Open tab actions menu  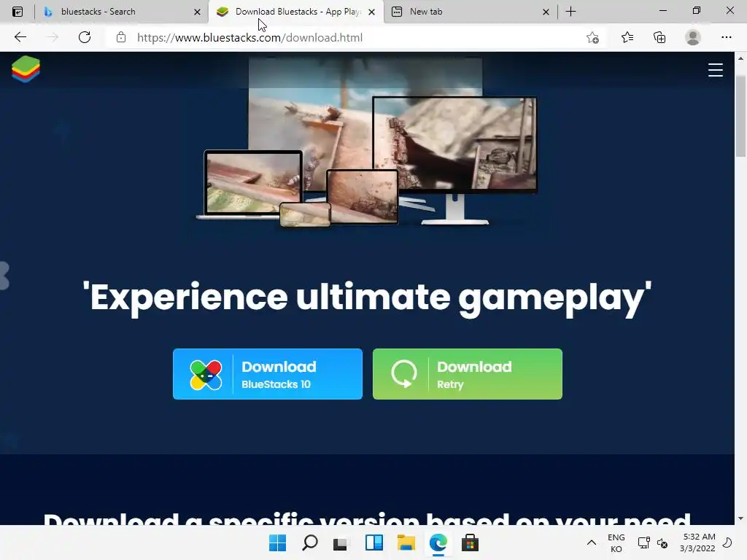(18, 12)
